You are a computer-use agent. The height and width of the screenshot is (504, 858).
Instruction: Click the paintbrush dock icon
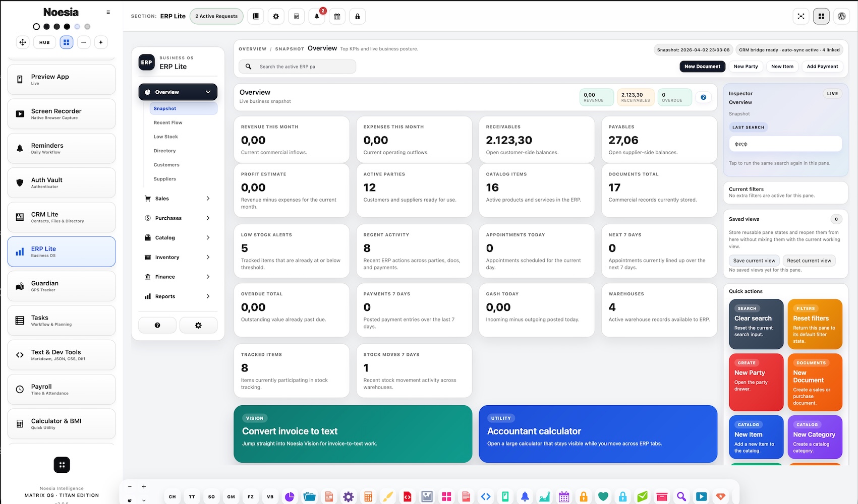(x=388, y=496)
